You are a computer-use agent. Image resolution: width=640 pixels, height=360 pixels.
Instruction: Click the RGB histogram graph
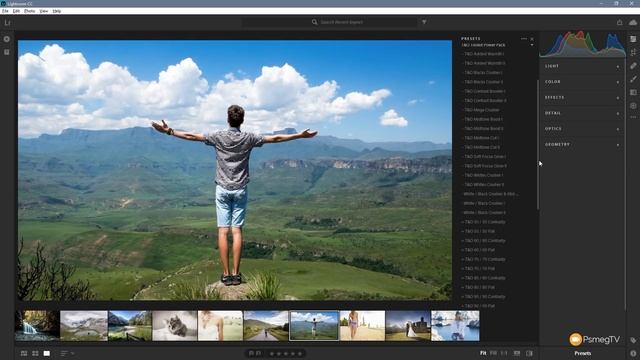[582, 44]
